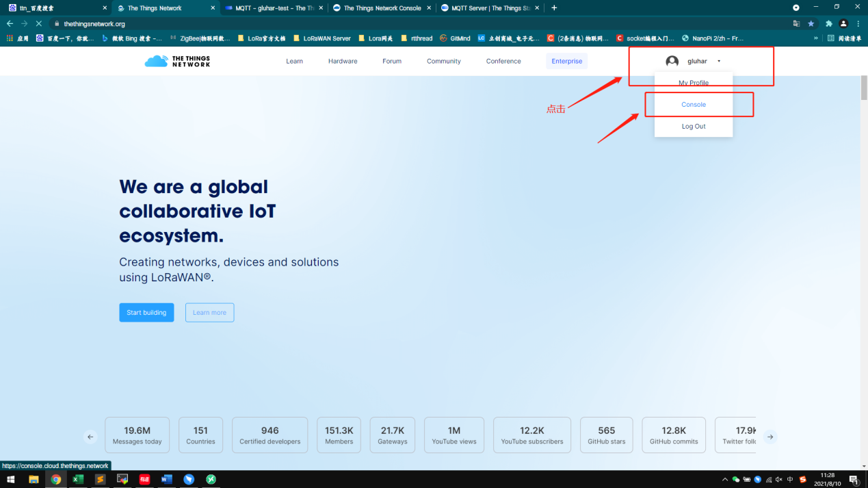This screenshot has width=868, height=488.
Task: Bookmark this page with star icon
Action: click(811, 23)
